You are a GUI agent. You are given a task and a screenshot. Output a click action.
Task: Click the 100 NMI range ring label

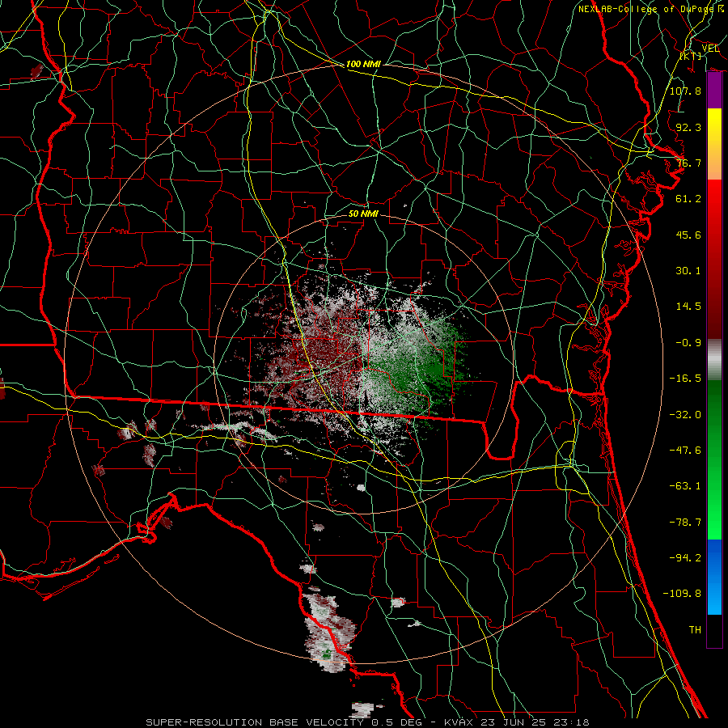(x=363, y=64)
